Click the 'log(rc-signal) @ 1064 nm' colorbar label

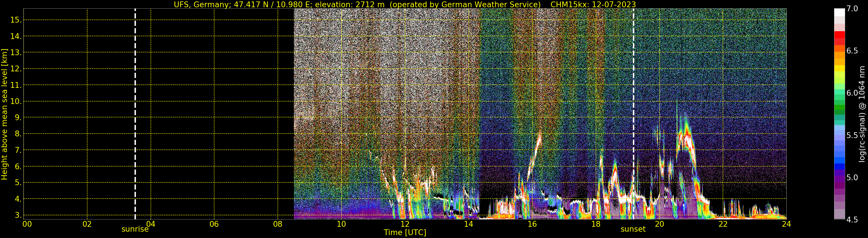(862, 114)
